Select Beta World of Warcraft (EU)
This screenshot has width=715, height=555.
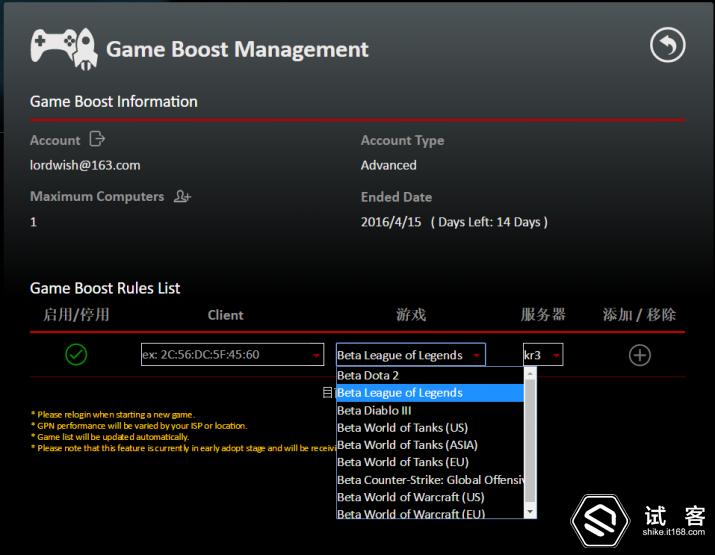pyautogui.click(x=430, y=513)
